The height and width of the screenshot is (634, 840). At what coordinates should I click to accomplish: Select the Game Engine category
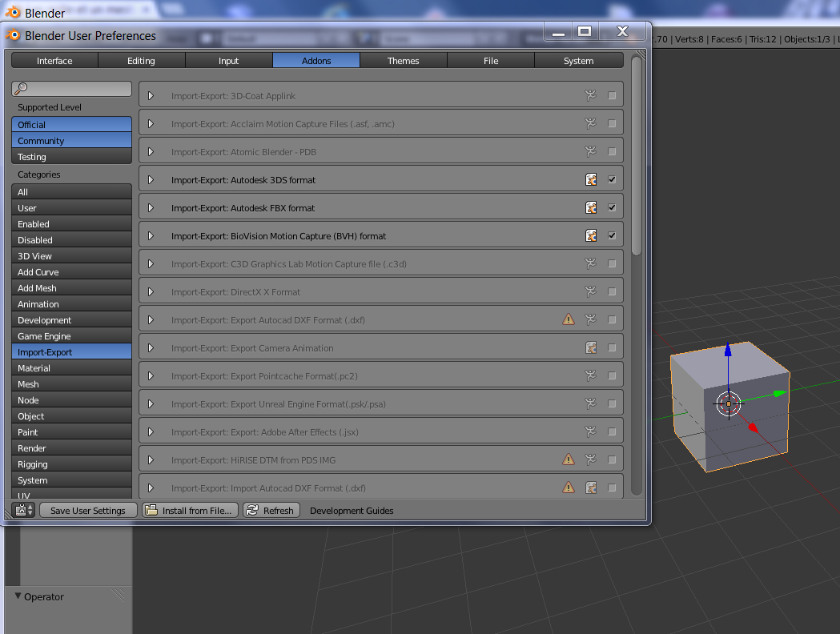pyautogui.click(x=72, y=335)
